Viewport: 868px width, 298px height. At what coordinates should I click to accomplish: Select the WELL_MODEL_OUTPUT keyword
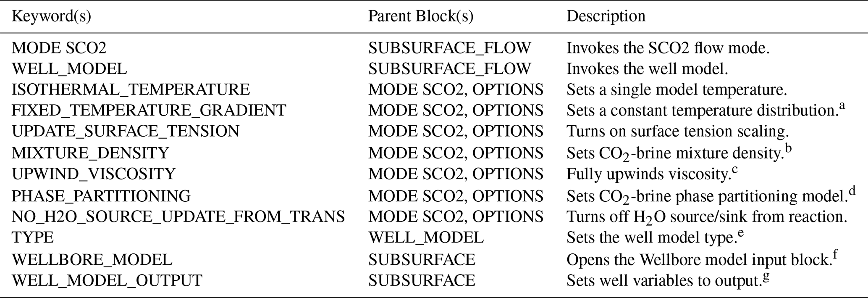[x=107, y=281]
